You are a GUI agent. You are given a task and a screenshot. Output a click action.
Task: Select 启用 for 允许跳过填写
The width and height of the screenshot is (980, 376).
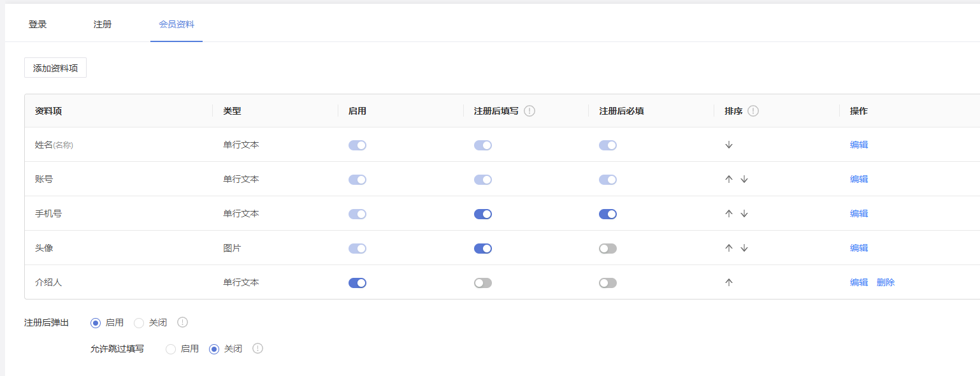tap(182, 349)
